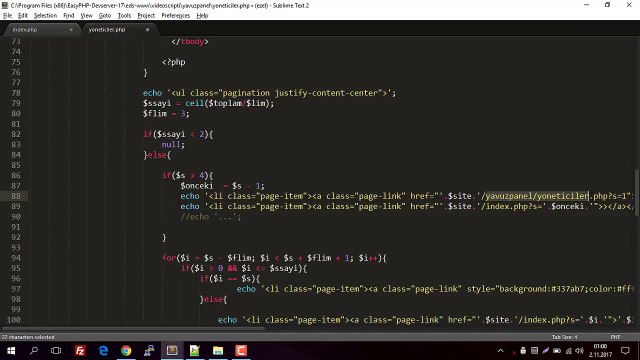Open the Tools menu

click(124, 16)
